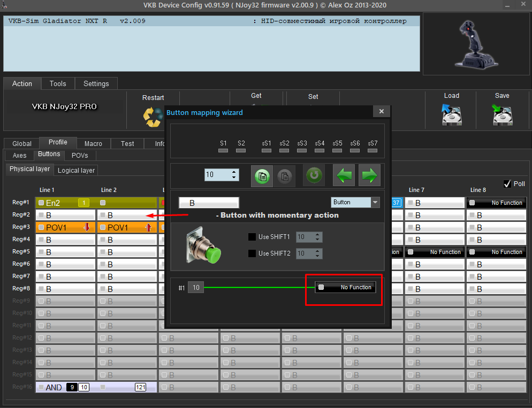The height and width of the screenshot is (408, 532).
Task: Click the grey paste clipboard icon
Action: click(x=285, y=176)
